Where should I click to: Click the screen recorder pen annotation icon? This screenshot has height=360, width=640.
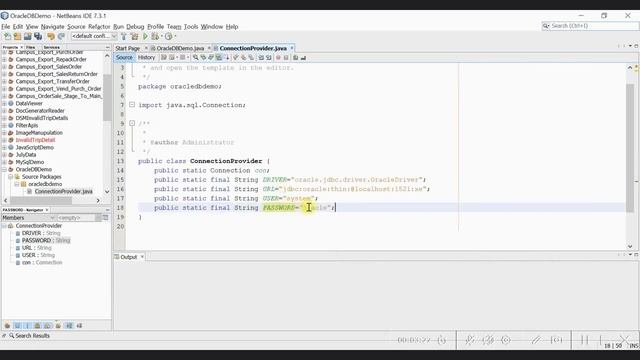click(536, 340)
